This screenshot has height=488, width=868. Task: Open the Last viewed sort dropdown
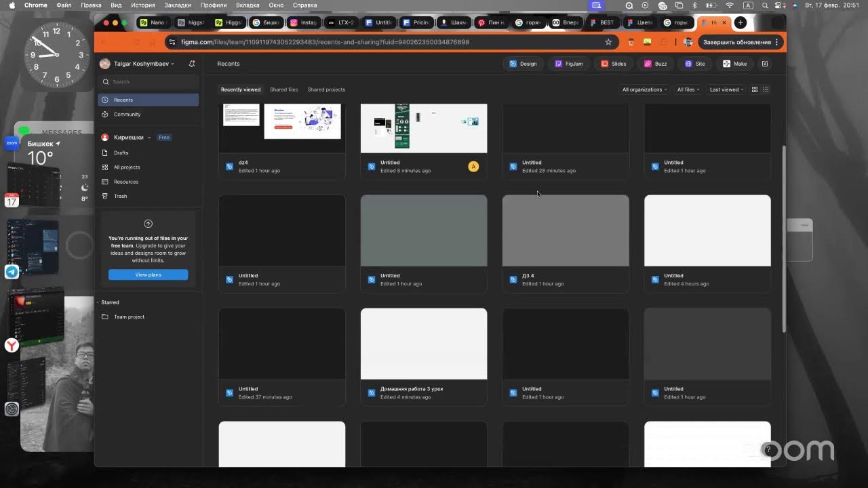(x=726, y=89)
